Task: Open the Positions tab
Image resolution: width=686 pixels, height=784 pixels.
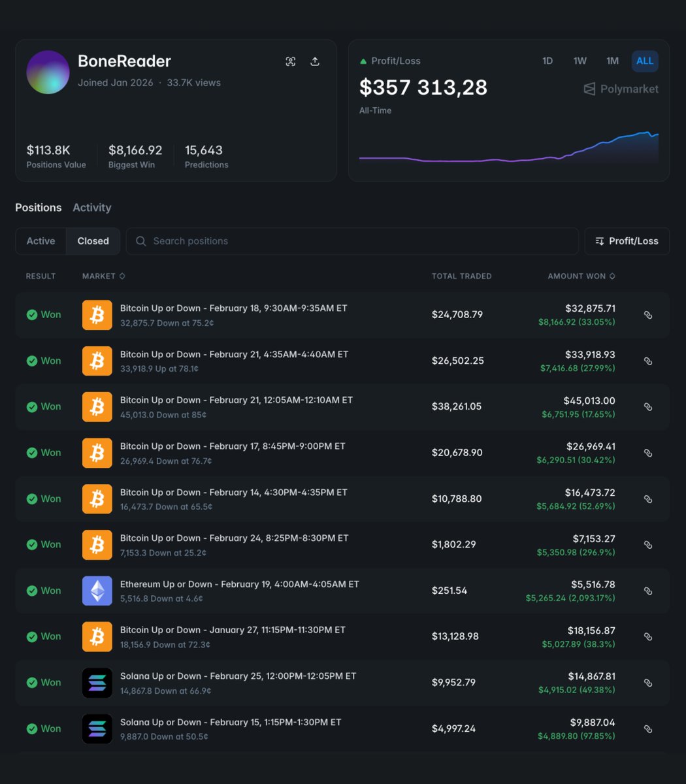Action: pyautogui.click(x=39, y=208)
